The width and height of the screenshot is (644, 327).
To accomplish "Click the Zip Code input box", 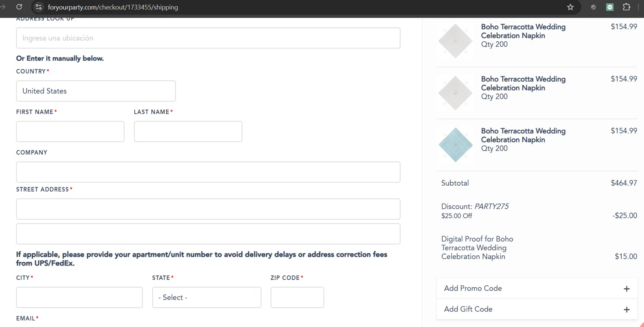I will coord(297,297).
